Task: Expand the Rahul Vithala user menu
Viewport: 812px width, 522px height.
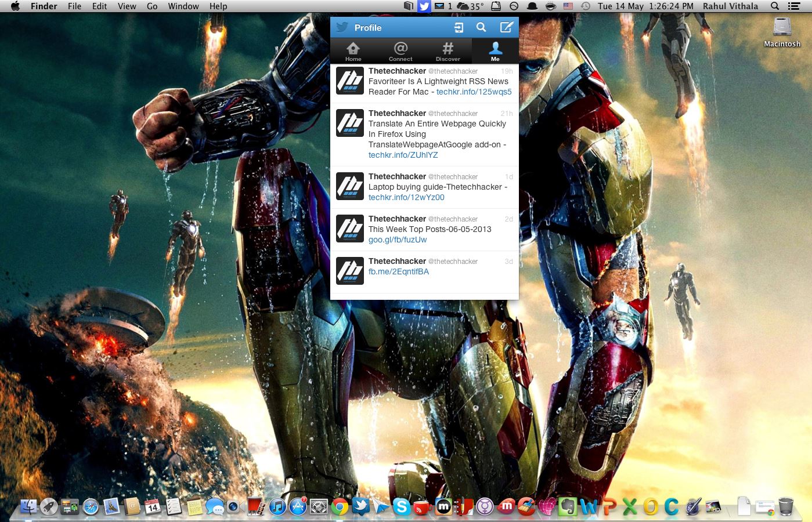Action: point(730,6)
